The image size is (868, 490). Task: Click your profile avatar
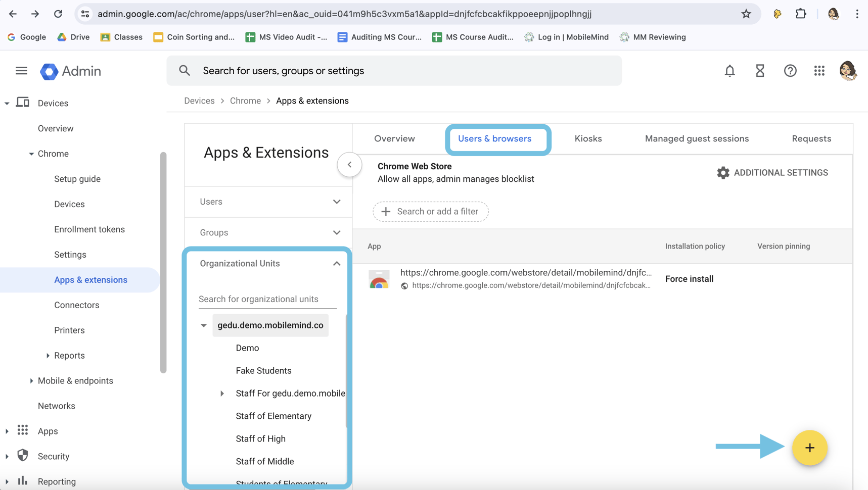(848, 71)
